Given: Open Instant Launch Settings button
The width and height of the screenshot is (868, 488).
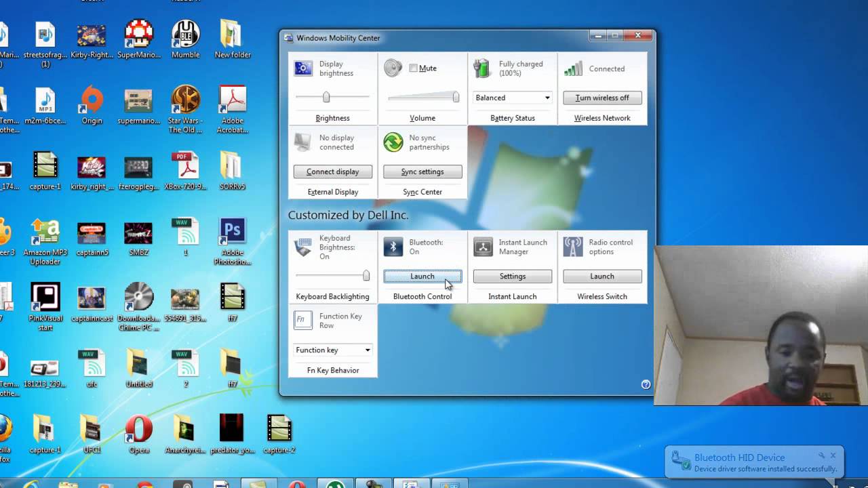Looking at the screenshot, I should click(513, 276).
